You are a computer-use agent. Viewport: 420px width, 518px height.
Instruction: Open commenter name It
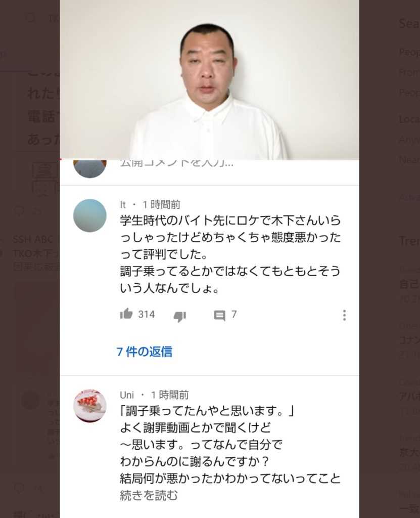pyautogui.click(x=123, y=205)
